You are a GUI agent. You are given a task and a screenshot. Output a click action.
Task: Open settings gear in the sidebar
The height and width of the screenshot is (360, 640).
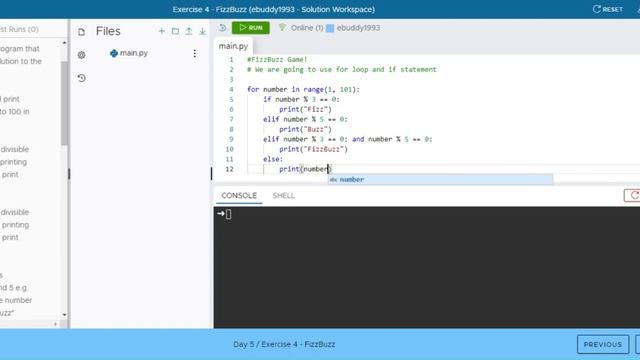click(82, 55)
